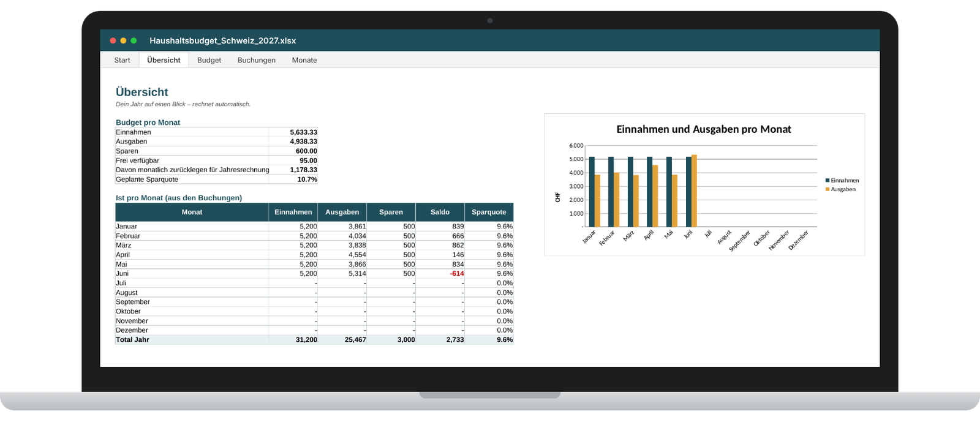Select the Monat column header
The width and height of the screenshot is (980, 430).
tap(192, 212)
